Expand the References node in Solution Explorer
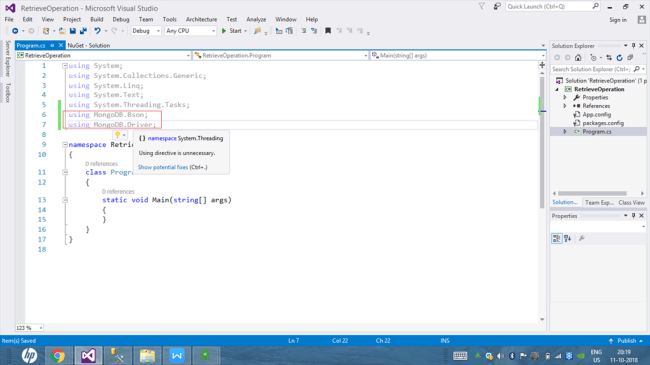 coord(565,106)
